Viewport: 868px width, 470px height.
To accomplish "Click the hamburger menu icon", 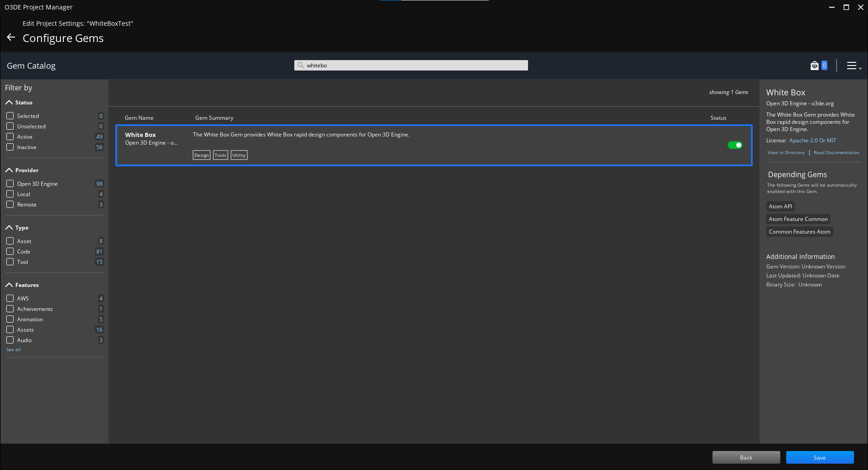I will 853,66.
